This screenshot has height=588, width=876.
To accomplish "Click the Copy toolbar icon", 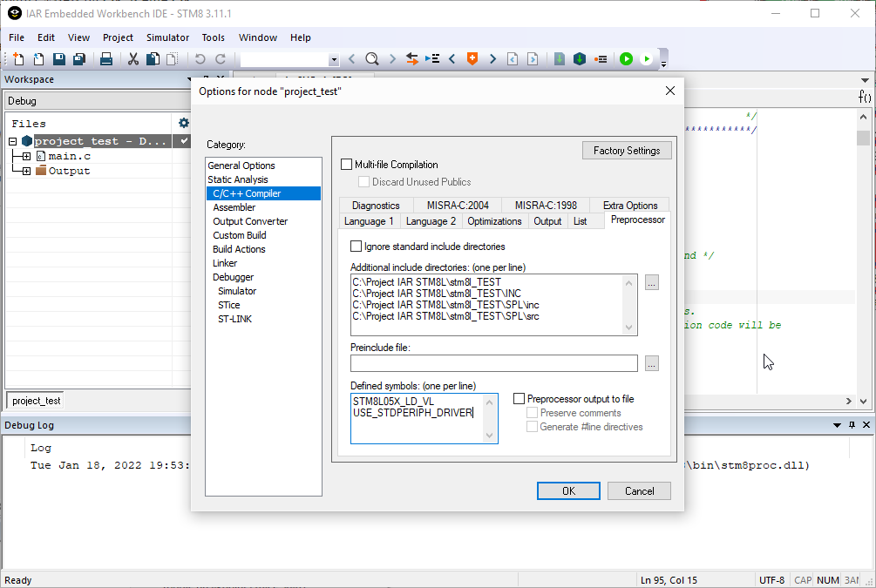I will (153, 58).
